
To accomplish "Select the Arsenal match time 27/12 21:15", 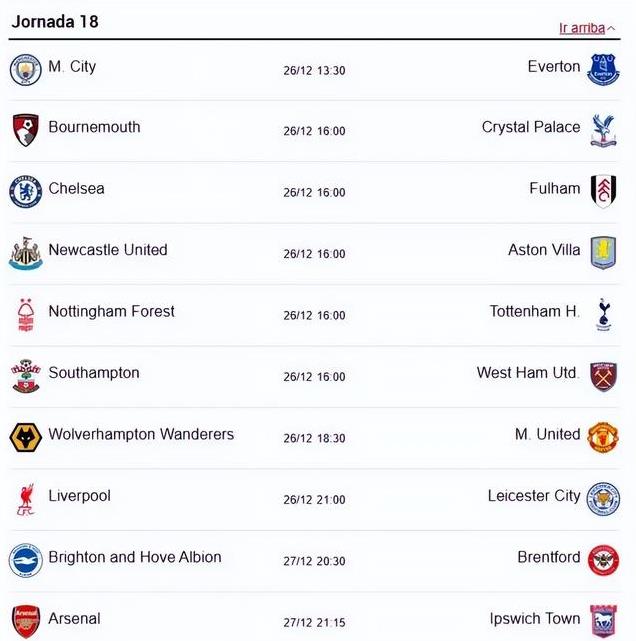I will [314, 623].
